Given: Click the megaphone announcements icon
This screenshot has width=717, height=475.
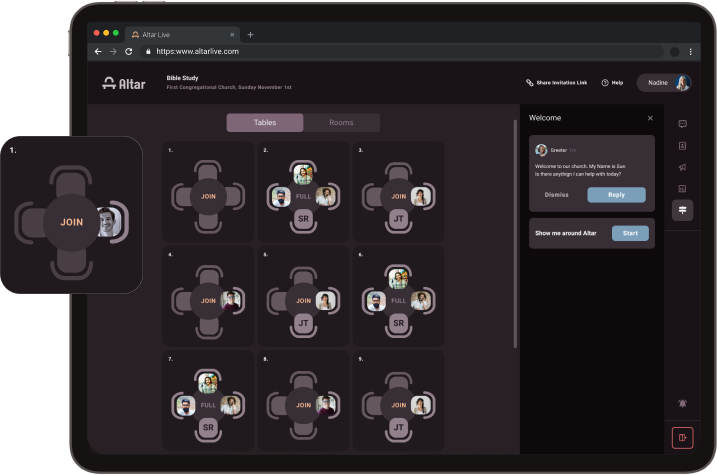Looking at the screenshot, I should click(x=682, y=167).
